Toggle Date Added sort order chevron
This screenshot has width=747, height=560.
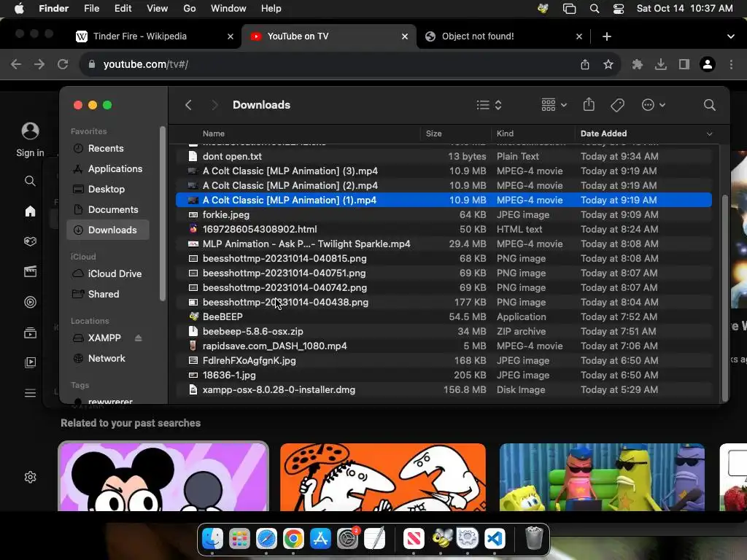(709, 134)
